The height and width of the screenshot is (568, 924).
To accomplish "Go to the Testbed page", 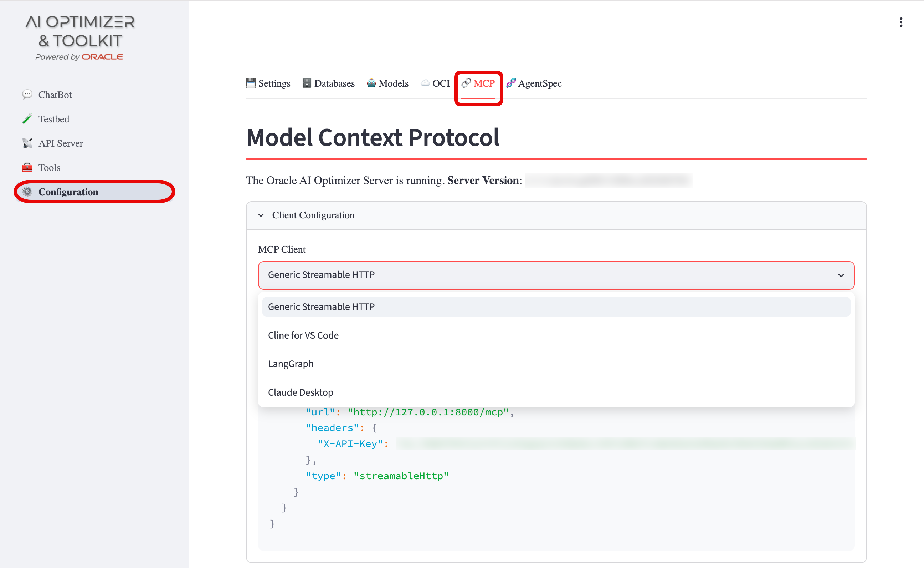I will click(x=94, y=119).
